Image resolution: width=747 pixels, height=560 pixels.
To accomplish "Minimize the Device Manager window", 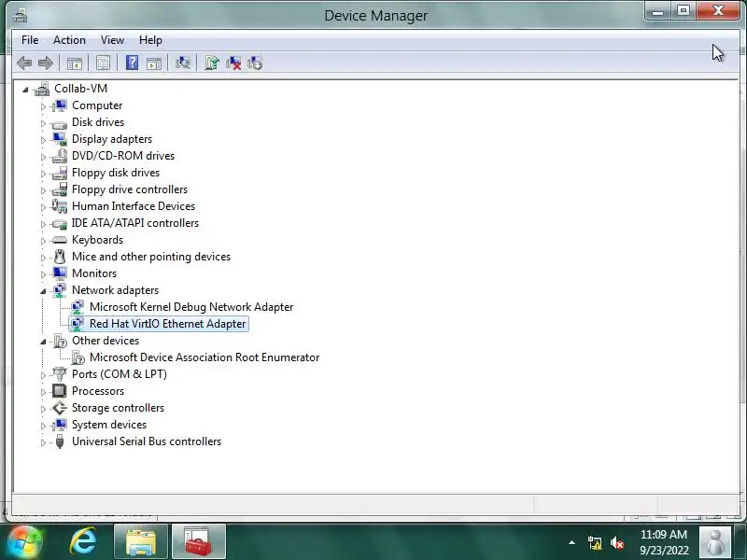I will tap(658, 11).
